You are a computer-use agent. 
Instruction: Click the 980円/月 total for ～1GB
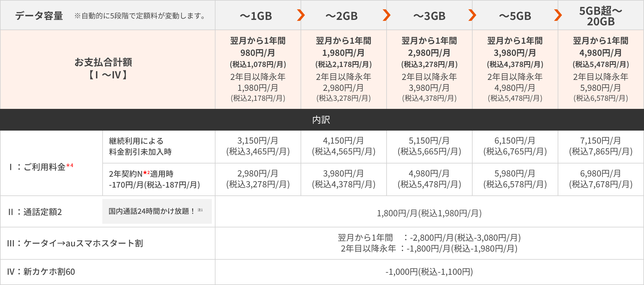coord(258,53)
